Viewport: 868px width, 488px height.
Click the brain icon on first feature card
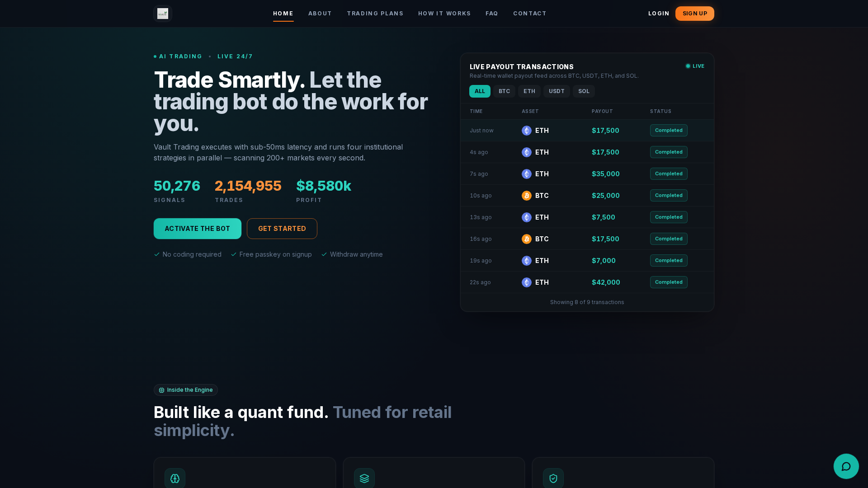coord(175,478)
